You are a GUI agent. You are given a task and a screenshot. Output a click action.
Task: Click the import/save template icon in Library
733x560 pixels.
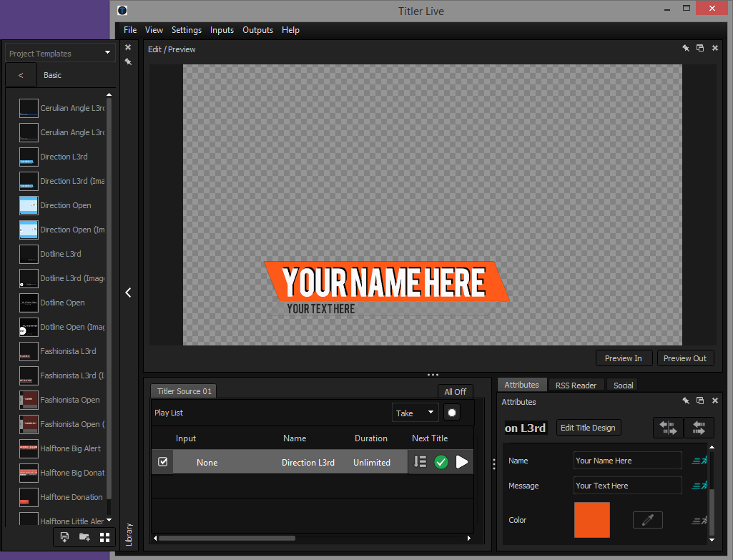tap(64, 537)
